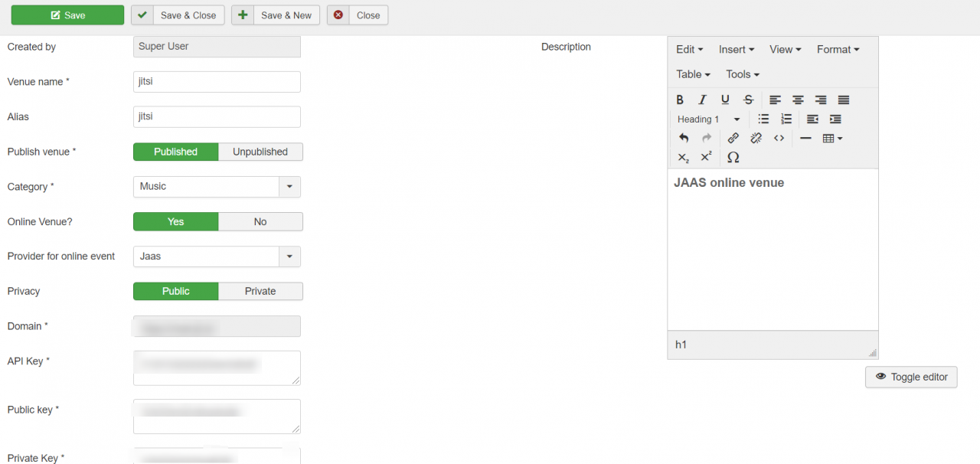Click the undo arrow icon

684,139
